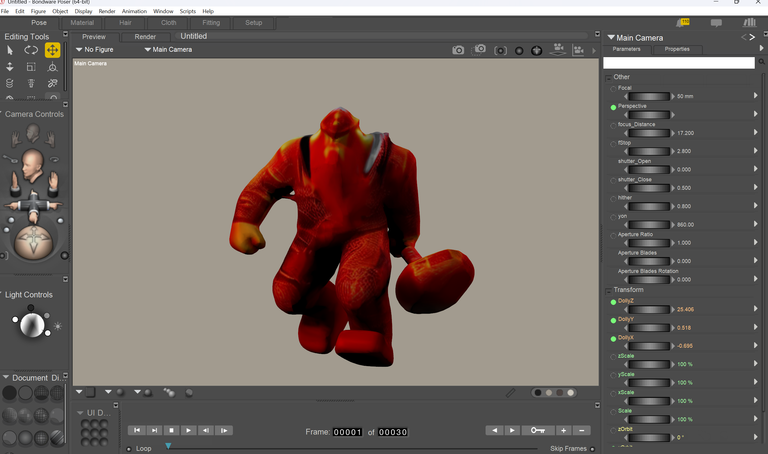Select the Chain Break tool
768x454 pixels.
52,83
